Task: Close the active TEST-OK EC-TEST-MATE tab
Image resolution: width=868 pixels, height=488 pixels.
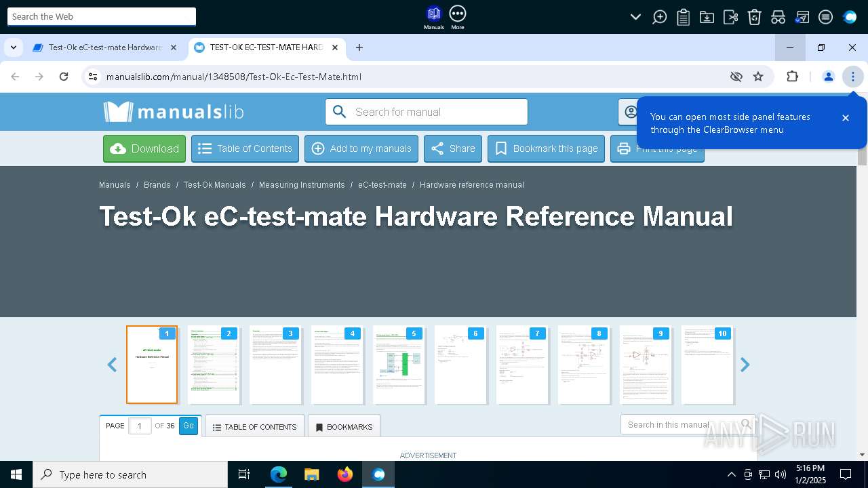Action: pyautogui.click(x=334, y=47)
